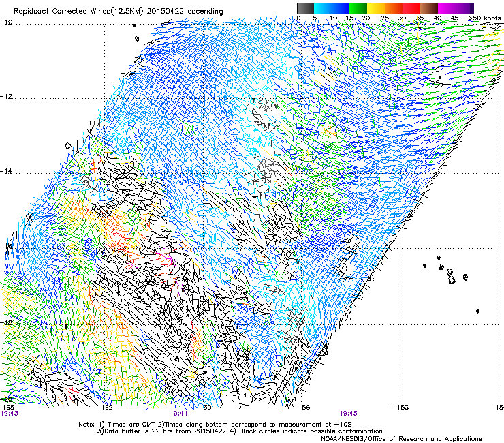Click the "-12" latitude axis label

(x=6, y=97)
